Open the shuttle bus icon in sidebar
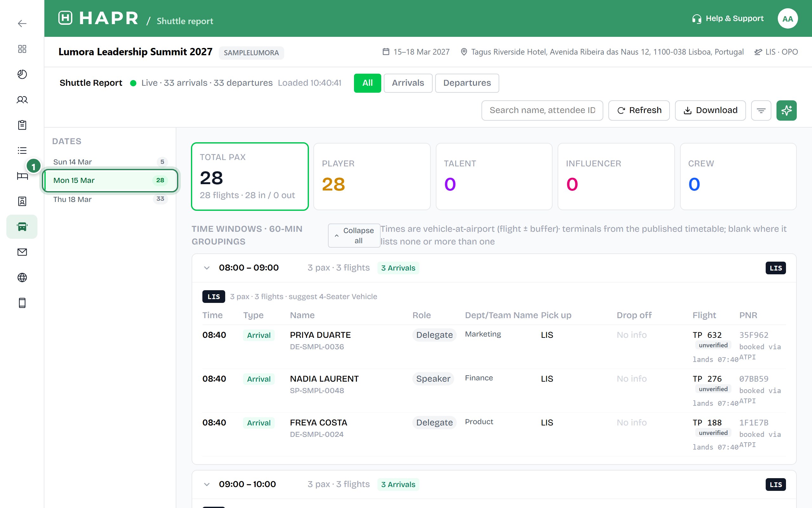Screen dimensions: 812x508 click(x=22, y=227)
